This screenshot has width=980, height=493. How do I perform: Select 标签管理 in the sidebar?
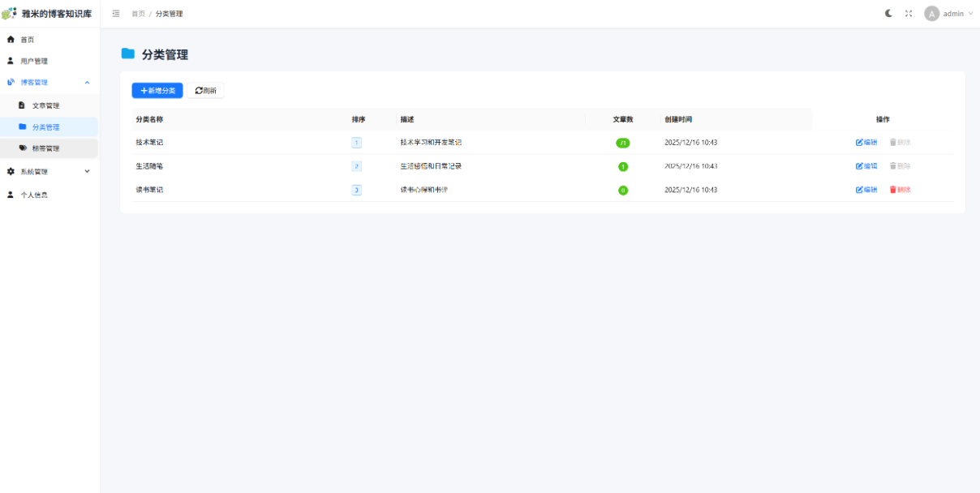coord(45,148)
